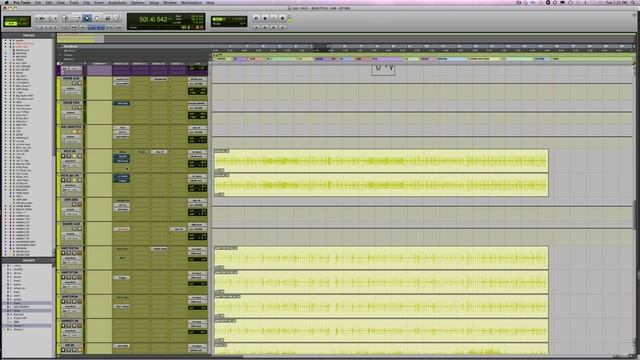The image size is (640, 360).
Task: Open the Nudge value dropdown
Action: click(x=244, y=24)
